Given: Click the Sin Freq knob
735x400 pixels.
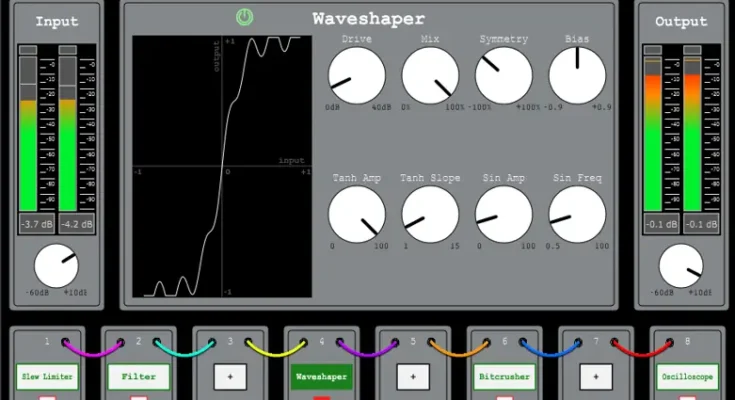Looking at the screenshot, I should pyautogui.click(x=577, y=213).
